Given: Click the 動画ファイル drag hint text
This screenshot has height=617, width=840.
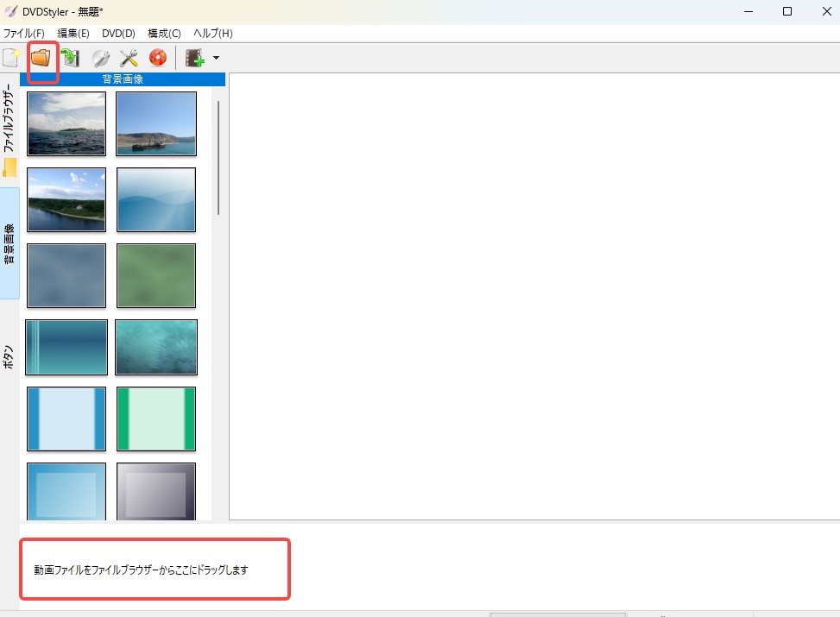Looking at the screenshot, I should [141, 570].
